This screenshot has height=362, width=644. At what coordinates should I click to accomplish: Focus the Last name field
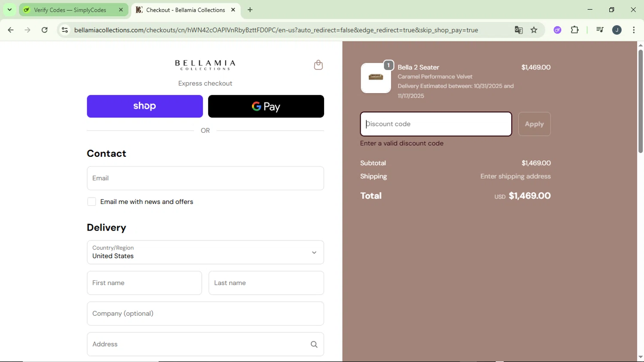pyautogui.click(x=266, y=283)
